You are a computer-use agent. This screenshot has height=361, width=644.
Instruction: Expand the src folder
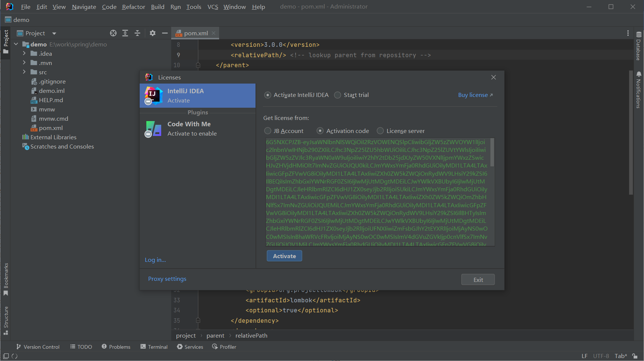(24, 72)
